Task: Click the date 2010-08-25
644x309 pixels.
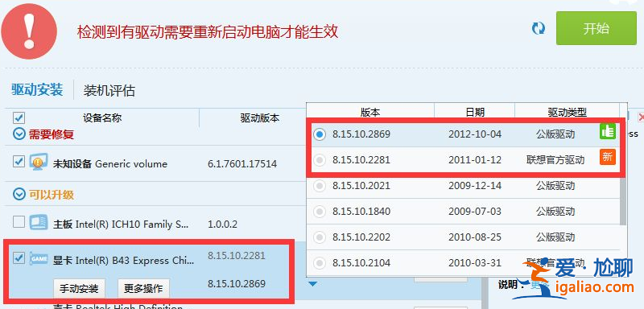Action: pyautogui.click(x=475, y=237)
